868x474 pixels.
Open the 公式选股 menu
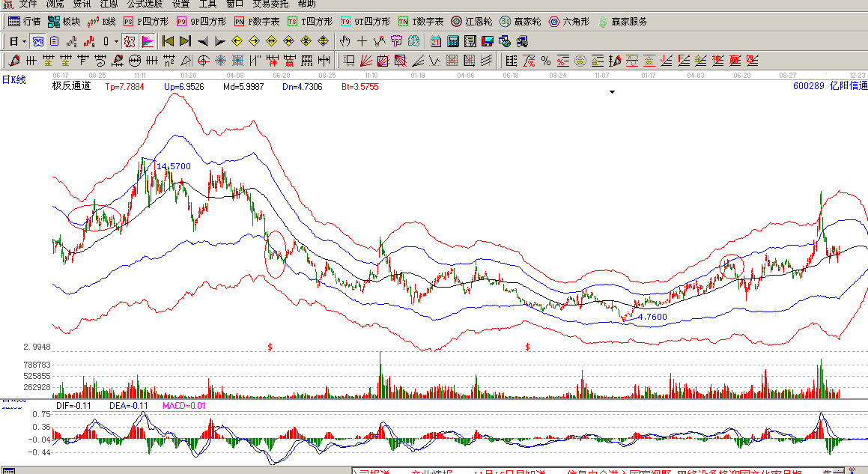(145, 4)
